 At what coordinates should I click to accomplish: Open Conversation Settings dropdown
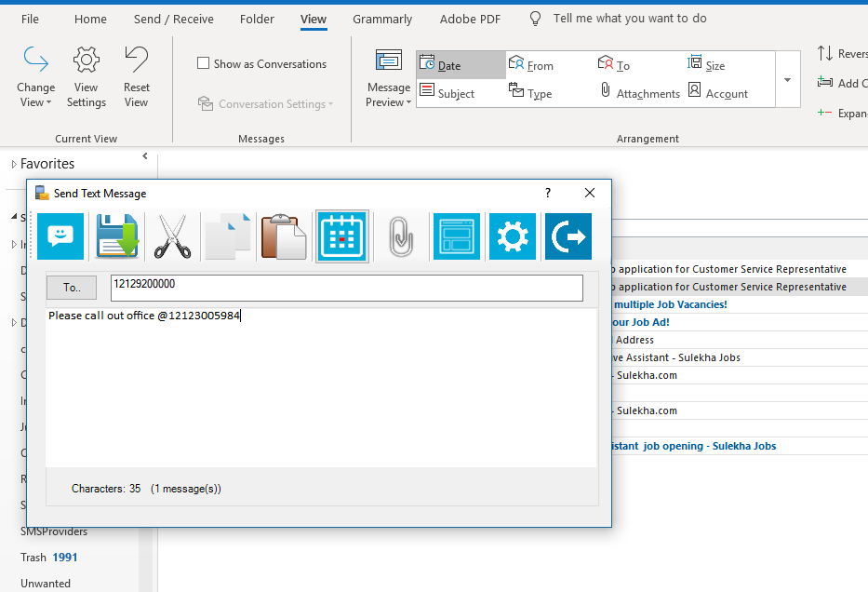coord(266,103)
